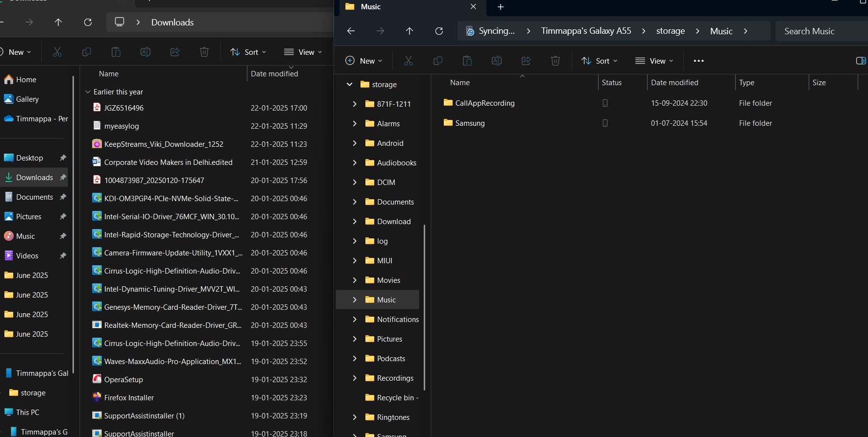Click Rename icon in Downloads window toolbar
The height and width of the screenshot is (437, 868).
click(145, 52)
